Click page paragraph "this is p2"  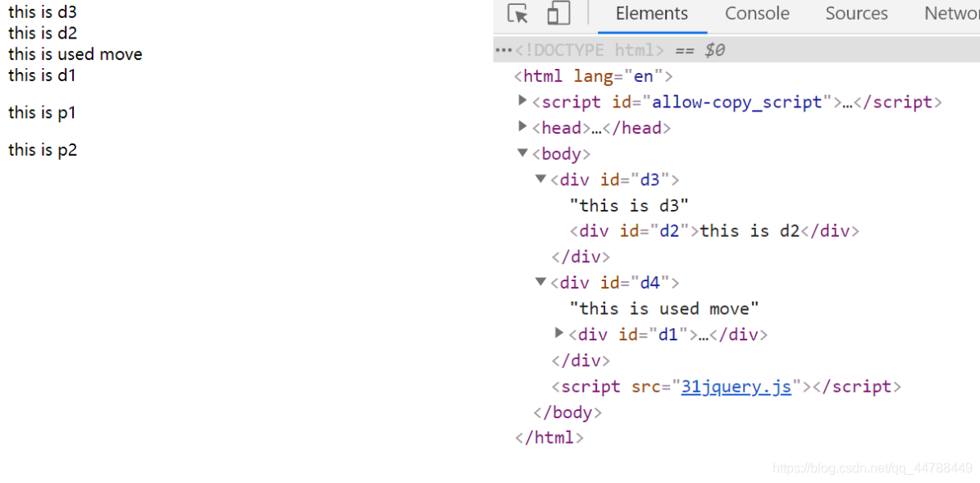[x=43, y=151]
